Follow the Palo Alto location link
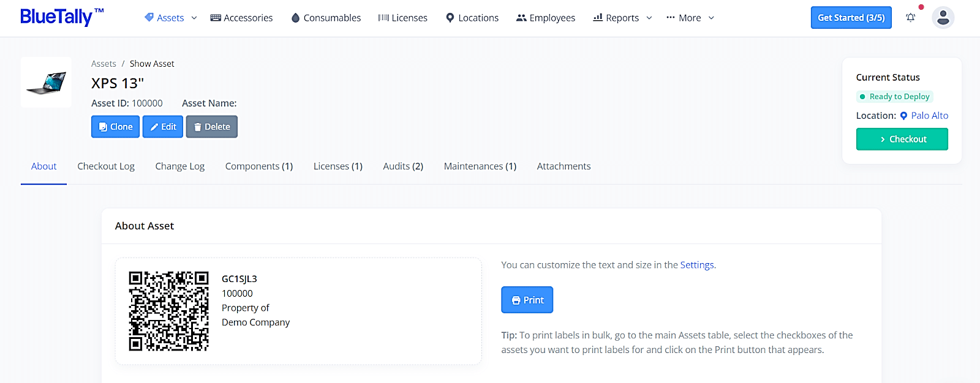The height and width of the screenshot is (383, 980). tap(929, 116)
